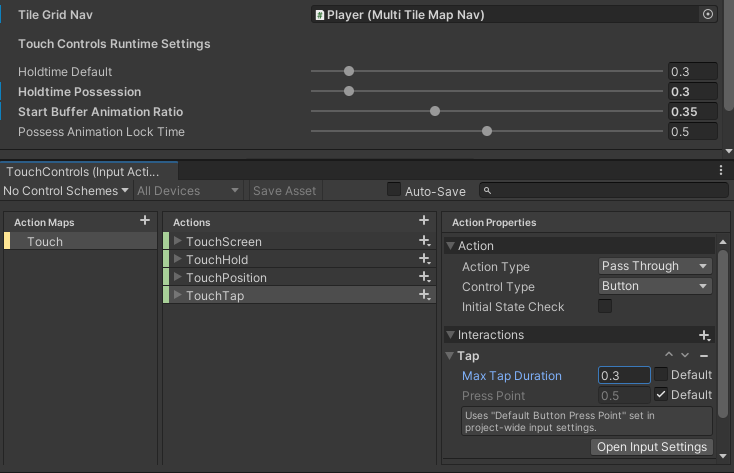
Task: Click Touch Controls Runtime Settings header
Action: tap(114, 44)
